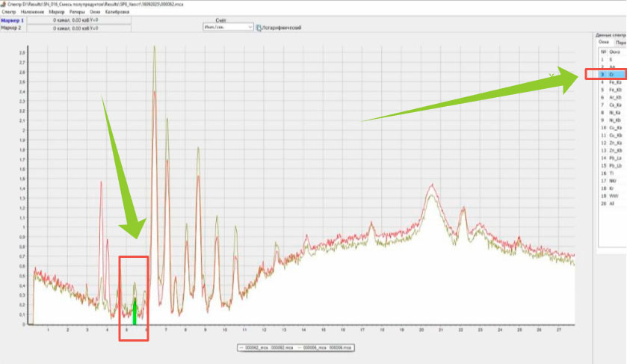Select the Cr window row in list

611,75
